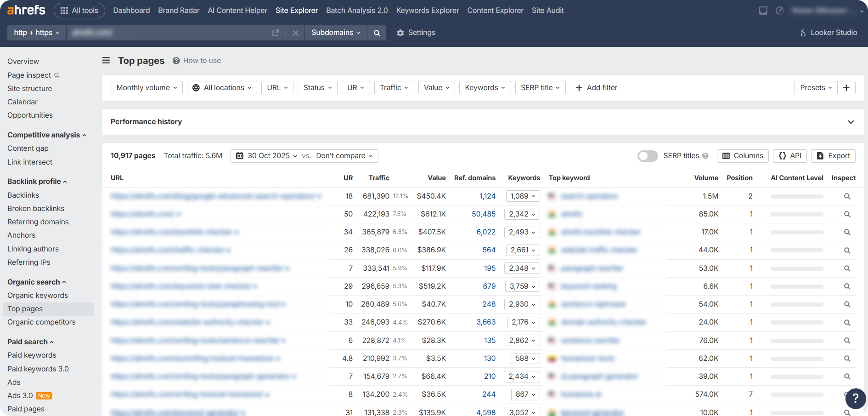Open Organic keywords in the sidebar

(38, 295)
